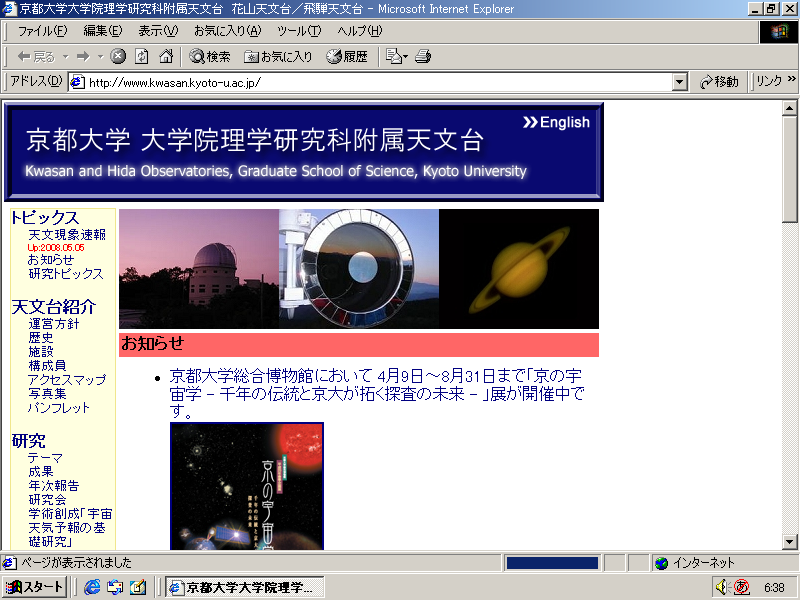Click the observatory dome photo

pyautogui.click(x=199, y=269)
